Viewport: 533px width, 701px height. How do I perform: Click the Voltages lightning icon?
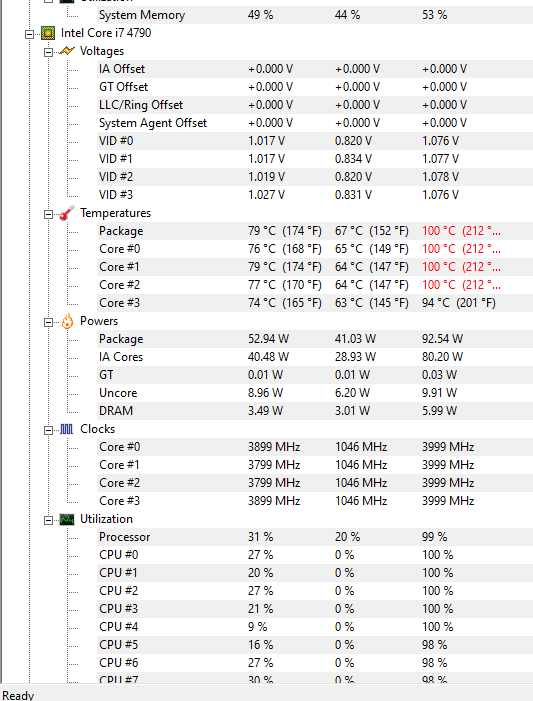67,51
